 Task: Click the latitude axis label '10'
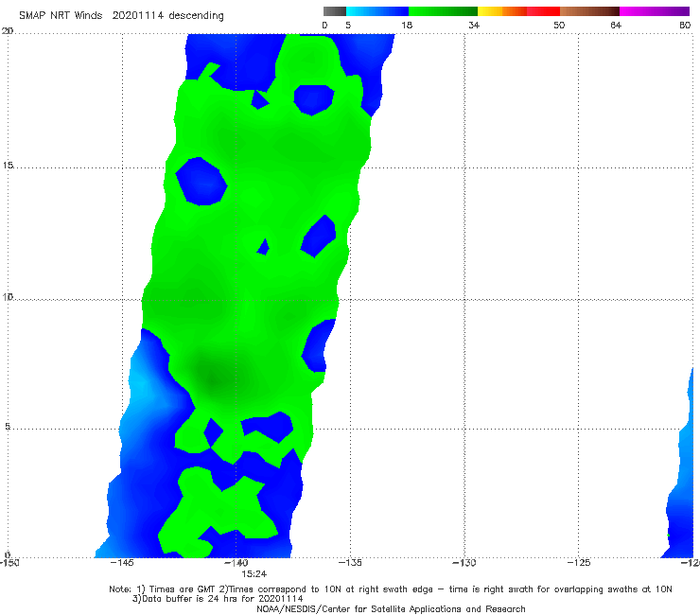[x=8, y=296]
